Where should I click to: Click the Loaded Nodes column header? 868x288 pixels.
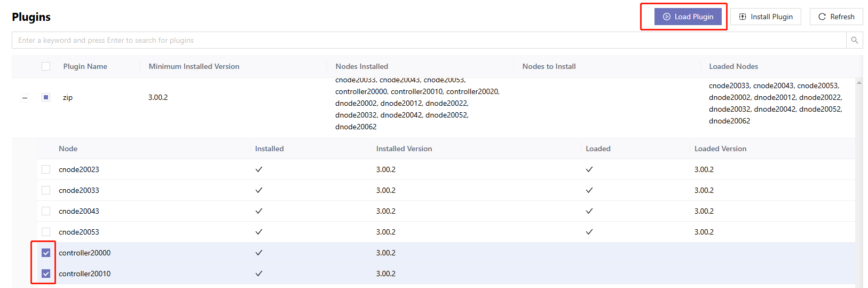[733, 66]
